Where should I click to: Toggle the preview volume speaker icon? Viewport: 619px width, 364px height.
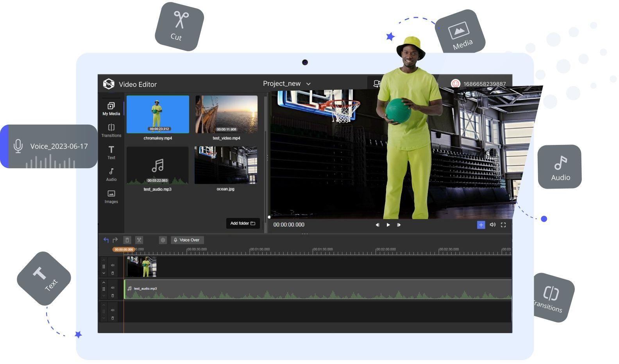point(492,225)
